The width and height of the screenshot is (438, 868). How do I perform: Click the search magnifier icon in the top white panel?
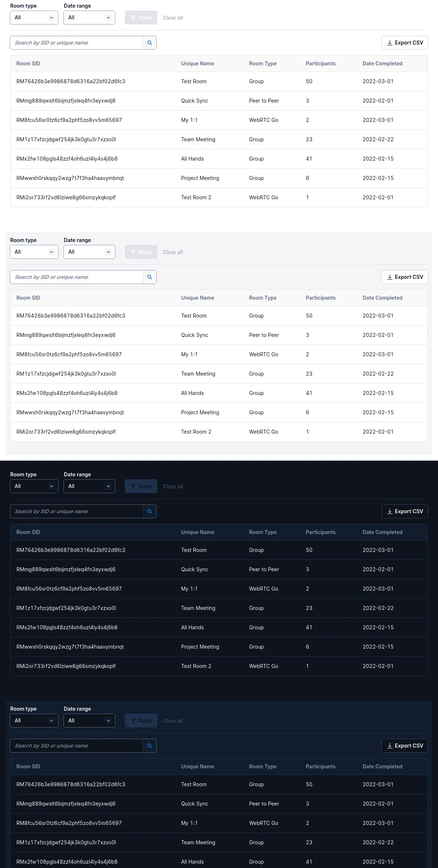pos(150,43)
